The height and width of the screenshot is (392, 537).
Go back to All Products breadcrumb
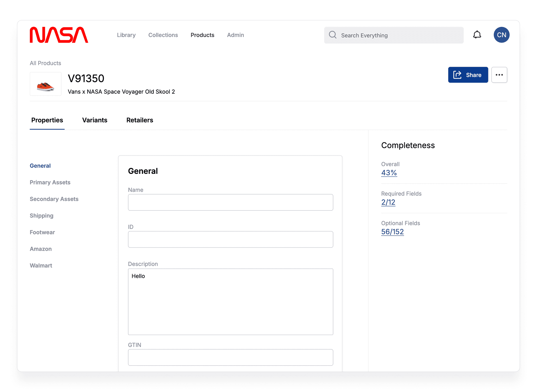(x=45, y=63)
